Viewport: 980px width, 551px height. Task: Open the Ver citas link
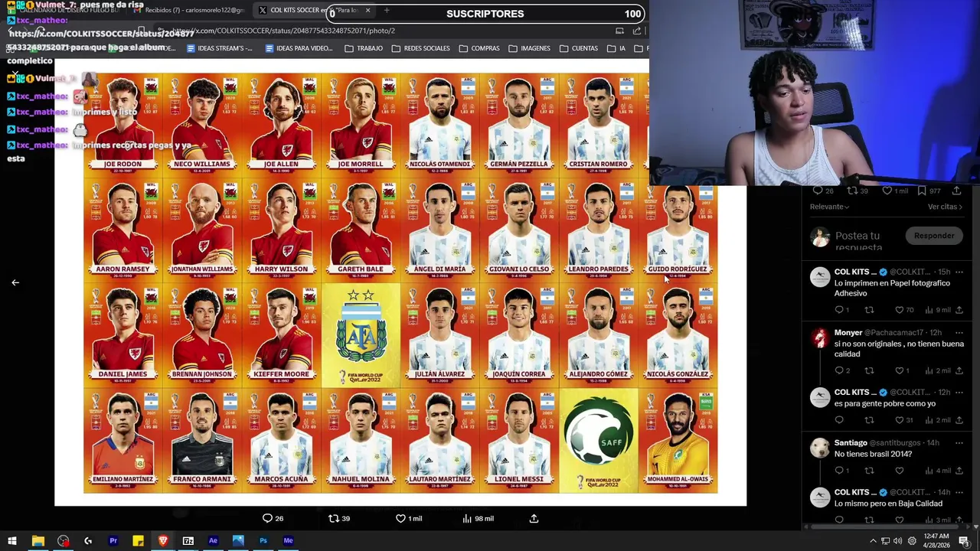[945, 207]
